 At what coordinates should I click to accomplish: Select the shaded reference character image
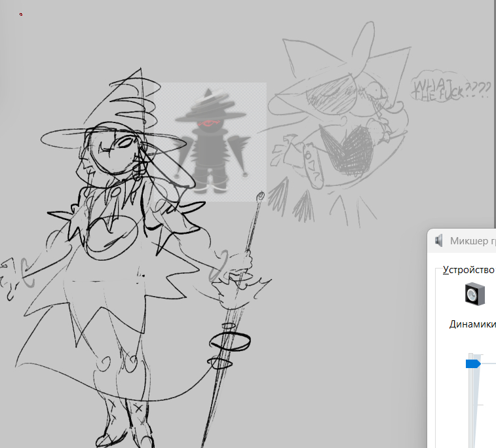pyautogui.click(x=210, y=141)
